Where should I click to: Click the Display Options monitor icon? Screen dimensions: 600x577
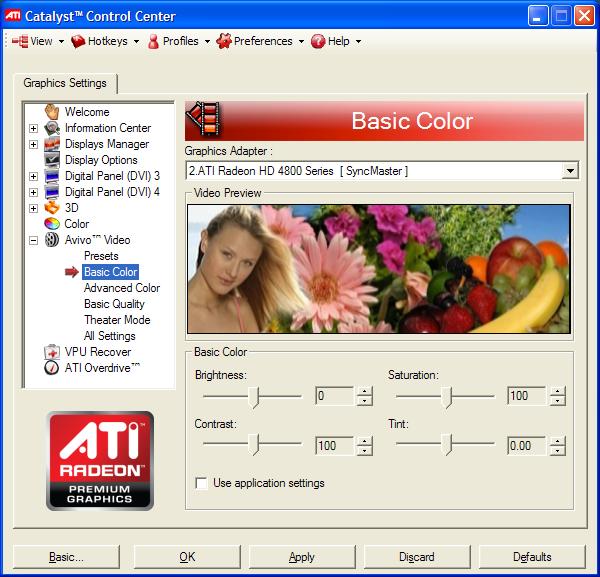(x=52, y=160)
